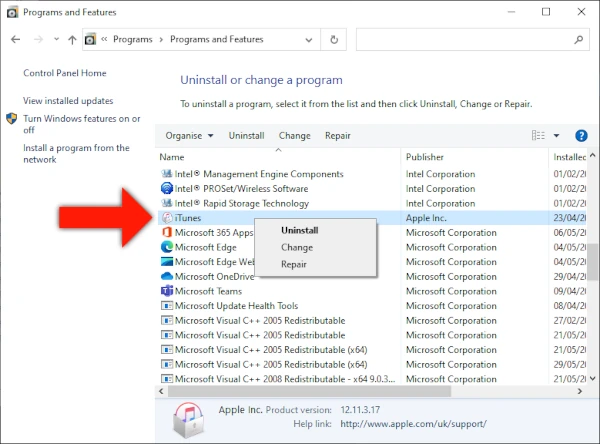Open the blue Help icon
600x444 pixels.
point(581,135)
